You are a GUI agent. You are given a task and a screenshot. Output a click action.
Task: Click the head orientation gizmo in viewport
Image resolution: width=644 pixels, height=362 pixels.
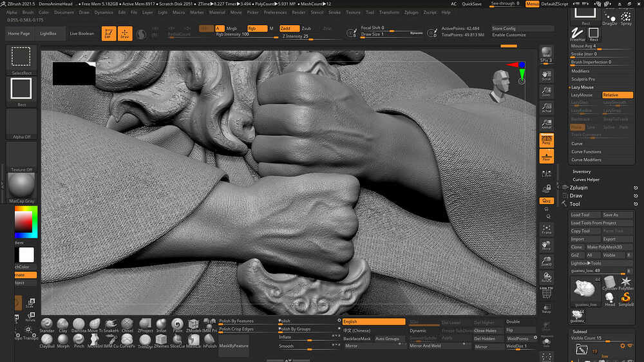pos(500,86)
